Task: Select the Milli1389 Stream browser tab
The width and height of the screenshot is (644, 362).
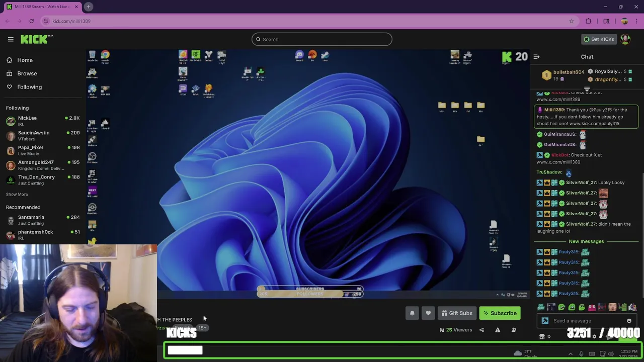Action: (43, 7)
